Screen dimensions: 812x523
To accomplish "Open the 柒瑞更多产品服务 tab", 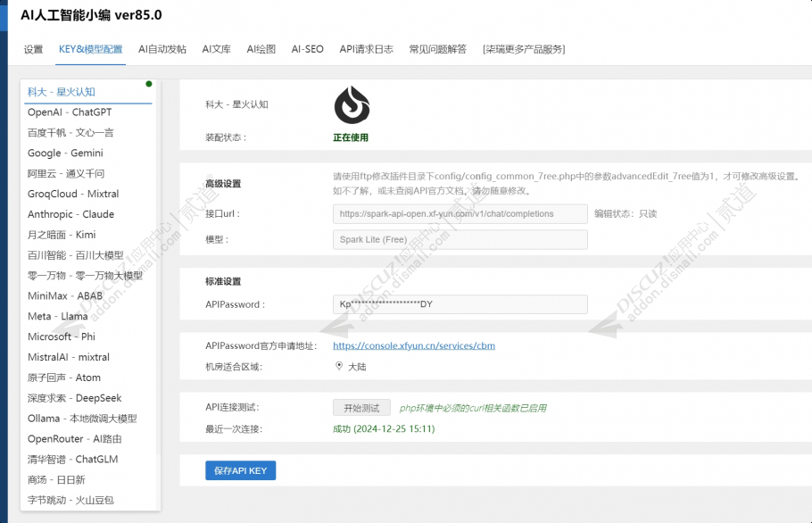I will pos(524,49).
